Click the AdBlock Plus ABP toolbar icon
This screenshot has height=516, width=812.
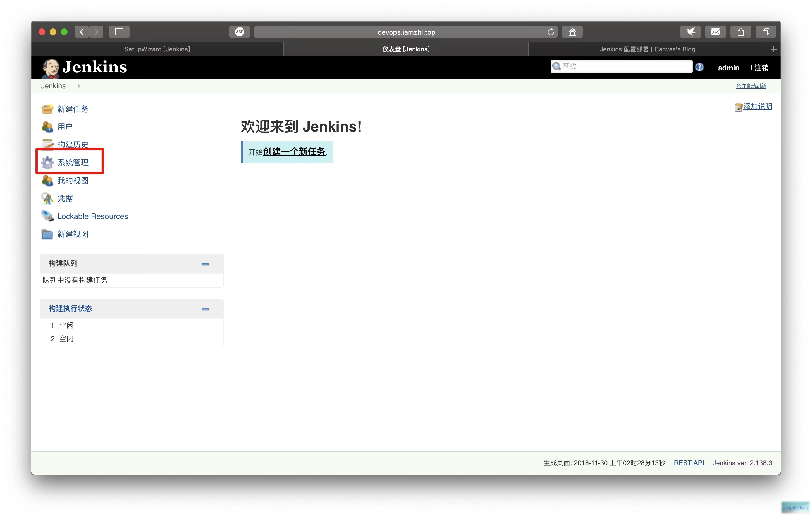point(239,32)
